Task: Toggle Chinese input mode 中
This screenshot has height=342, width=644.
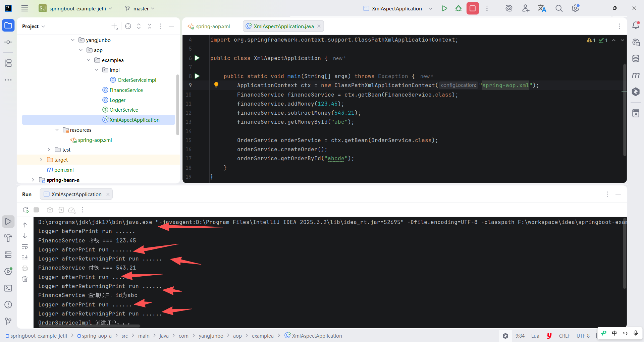Action: pos(614,333)
